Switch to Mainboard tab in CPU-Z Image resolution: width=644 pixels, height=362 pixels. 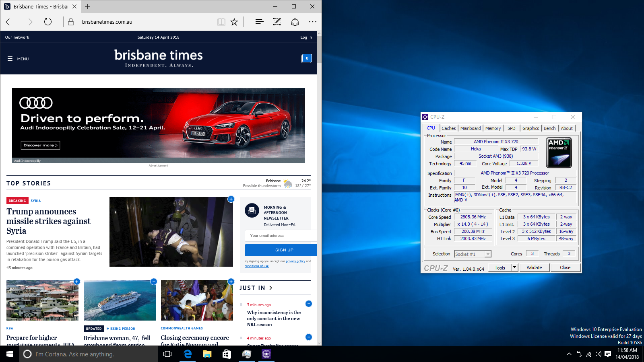click(471, 128)
